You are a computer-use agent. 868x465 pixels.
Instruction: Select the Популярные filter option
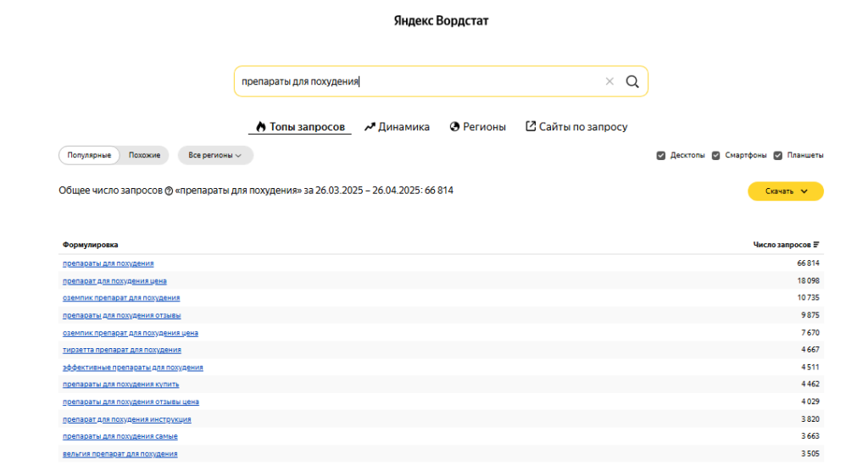[x=89, y=155]
